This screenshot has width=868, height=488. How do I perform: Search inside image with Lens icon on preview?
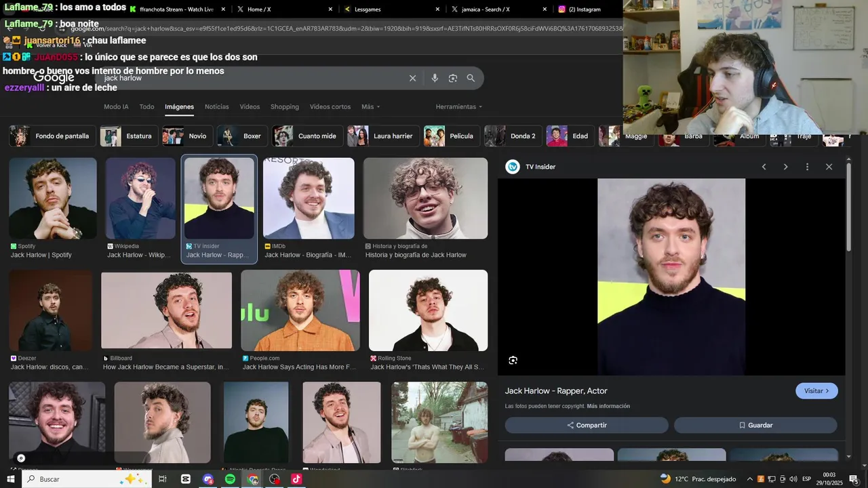click(x=513, y=360)
